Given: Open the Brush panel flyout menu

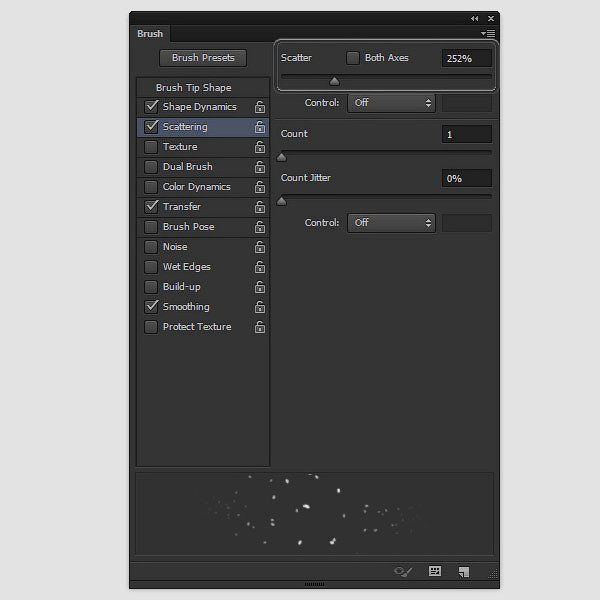Looking at the screenshot, I should pos(488,34).
